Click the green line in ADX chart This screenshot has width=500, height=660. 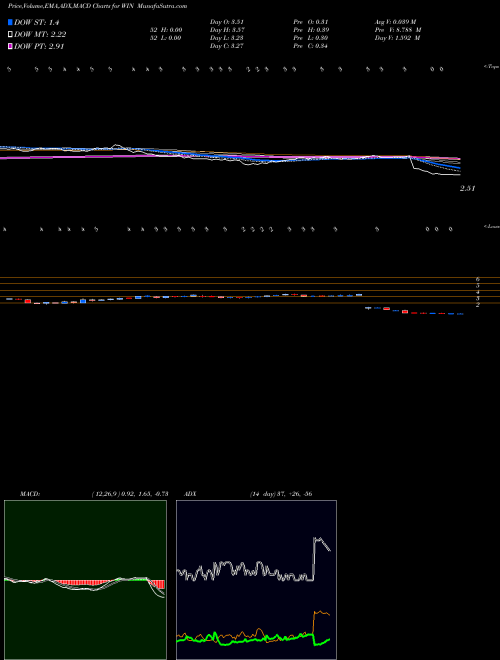click(253, 639)
